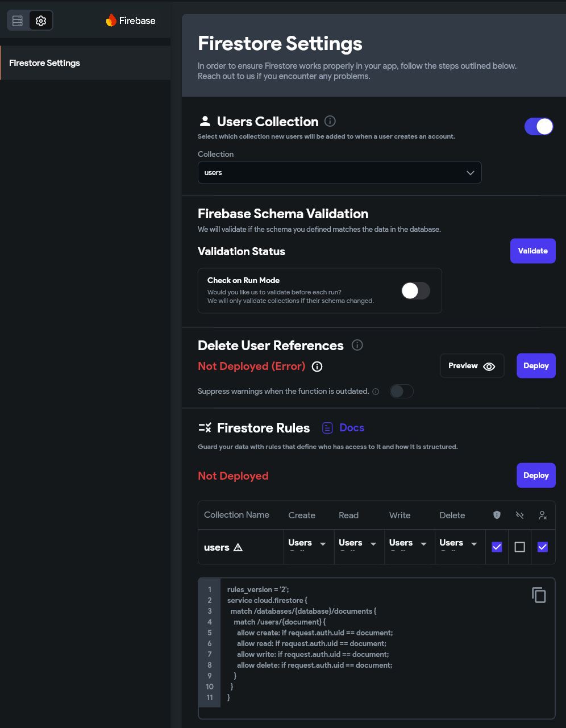Click the info icon next to Not Deployed (Error)

pyautogui.click(x=318, y=367)
